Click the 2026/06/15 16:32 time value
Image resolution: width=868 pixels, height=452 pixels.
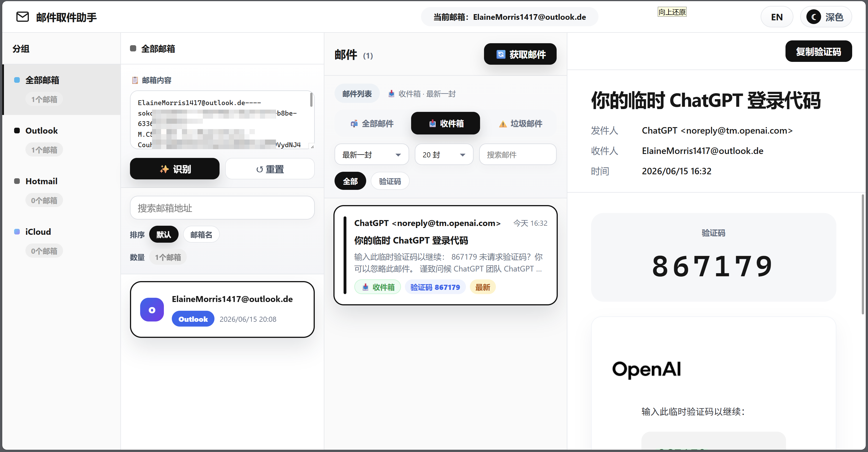coord(676,171)
